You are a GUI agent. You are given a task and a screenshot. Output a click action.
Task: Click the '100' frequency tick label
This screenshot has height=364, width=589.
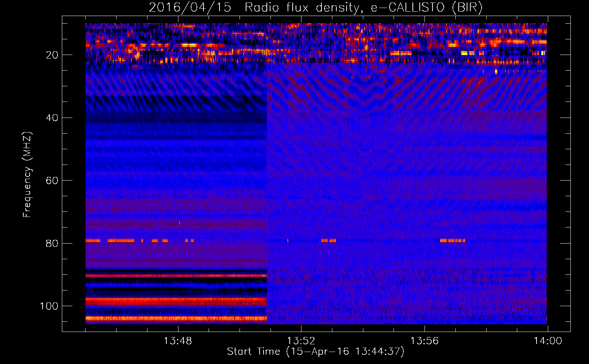click(x=49, y=306)
